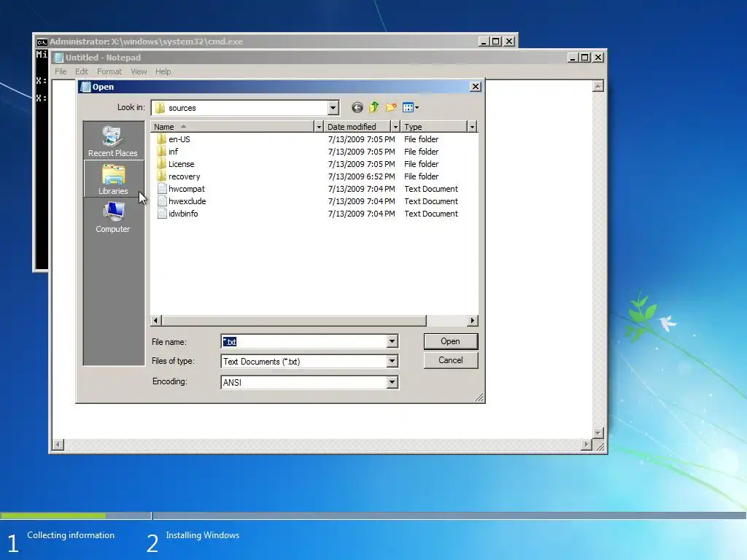
Task: Click the Text Document type of hwcompat
Action: coord(431,189)
